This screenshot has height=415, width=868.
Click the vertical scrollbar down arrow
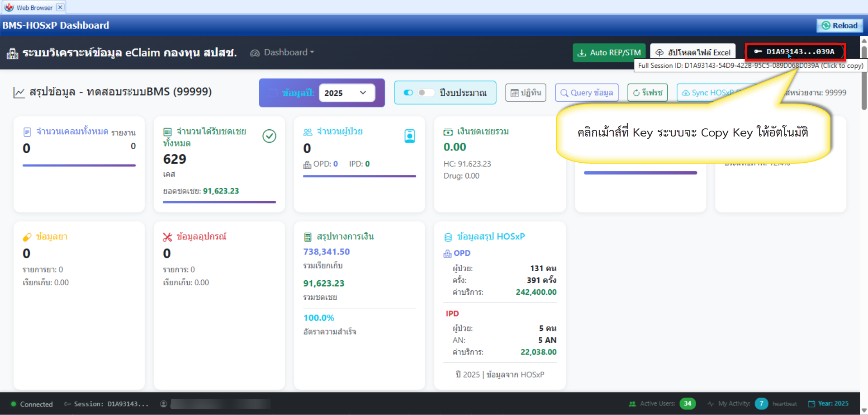863,410
